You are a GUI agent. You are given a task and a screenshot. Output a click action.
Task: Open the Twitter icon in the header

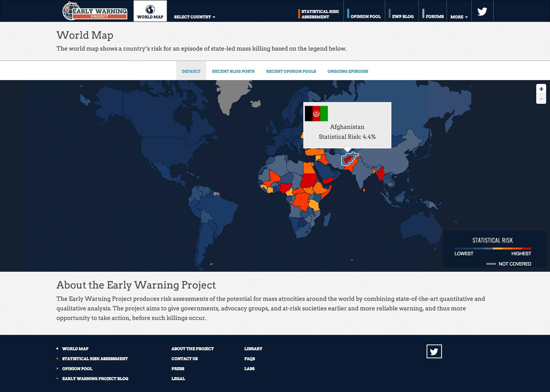click(482, 11)
